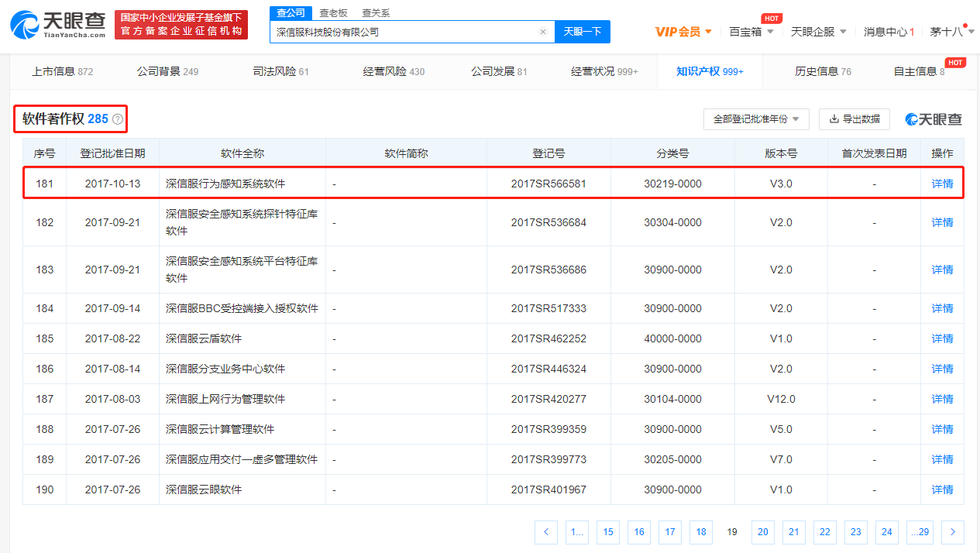Image resolution: width=980 pixels, height=553 pixels.
Task: Open 详情 for 深信服应用交付一虚多管理软件
Action: coord(942,459)
